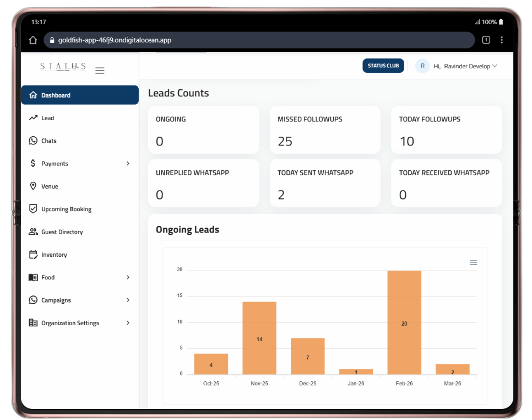
Task: Open the browser three-dot menu
Action: [x=502, y=40]
